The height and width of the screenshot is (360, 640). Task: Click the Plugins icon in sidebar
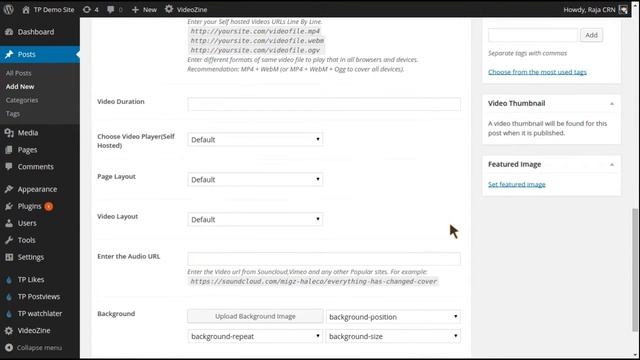[x=9, y=206]
